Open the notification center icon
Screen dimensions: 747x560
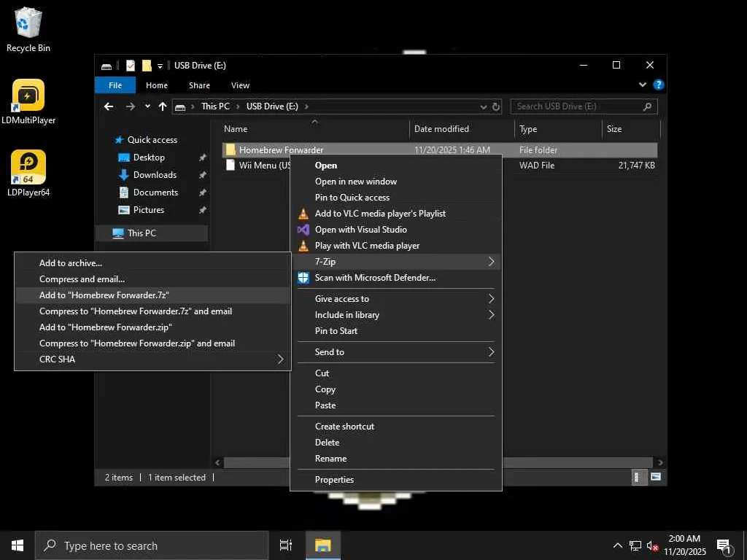(x=724, y=547)
